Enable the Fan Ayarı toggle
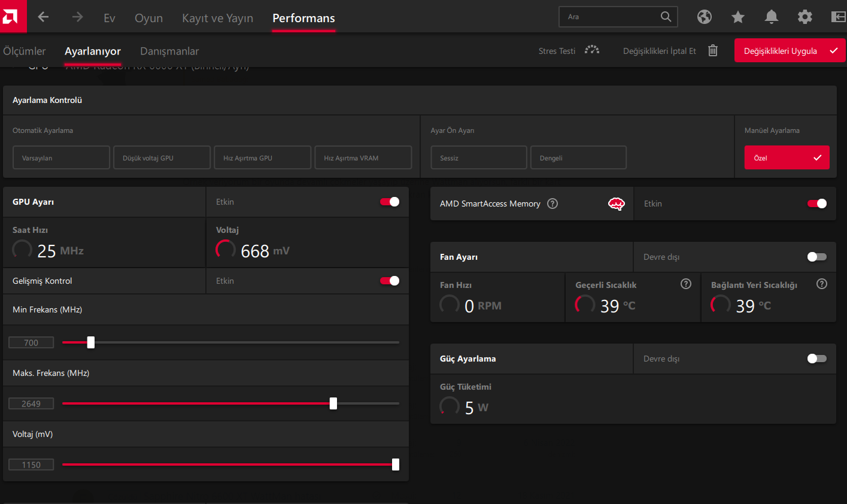This screenshot has height=504, width=847. point(817,257)
